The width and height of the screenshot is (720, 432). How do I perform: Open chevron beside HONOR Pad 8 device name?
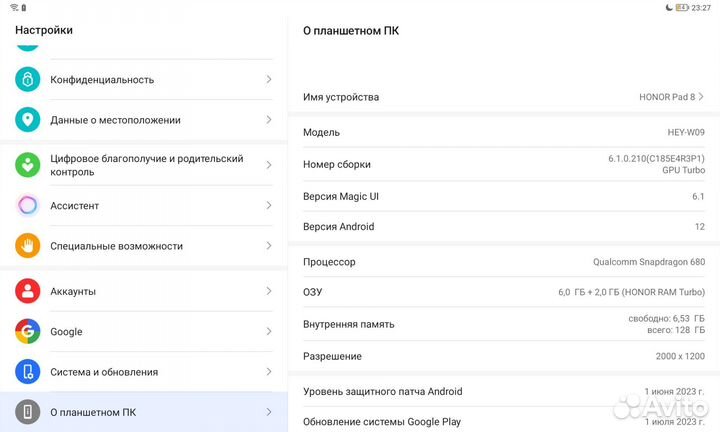pyautogui.click(x=701, y=96)
